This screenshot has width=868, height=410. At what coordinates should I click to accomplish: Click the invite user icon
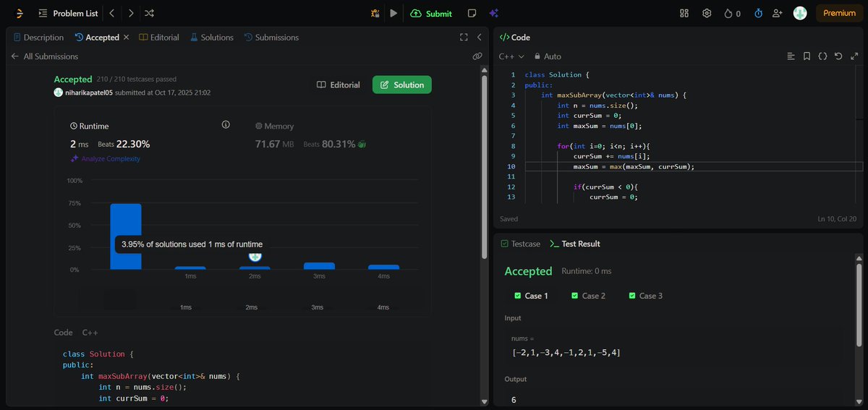[x=778, y=13]
